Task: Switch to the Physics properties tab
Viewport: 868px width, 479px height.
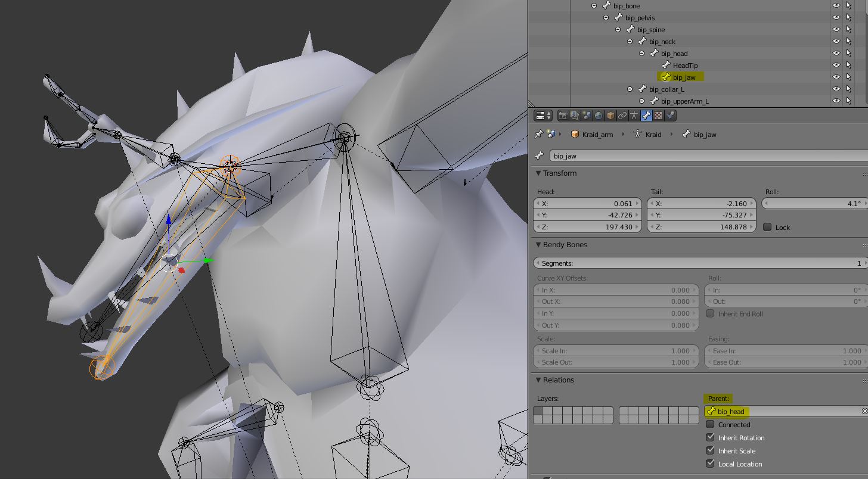Action: [x=670, y=116]
